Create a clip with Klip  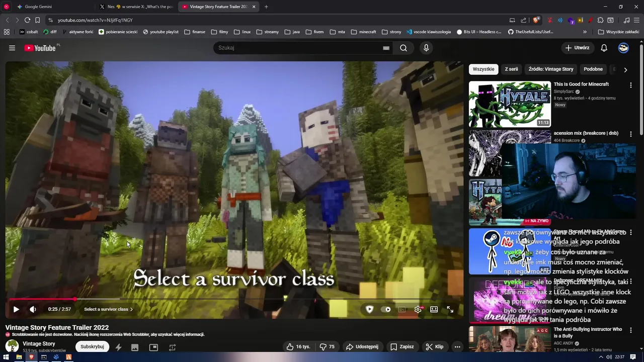pyautogui.click(x=434, y=346)
